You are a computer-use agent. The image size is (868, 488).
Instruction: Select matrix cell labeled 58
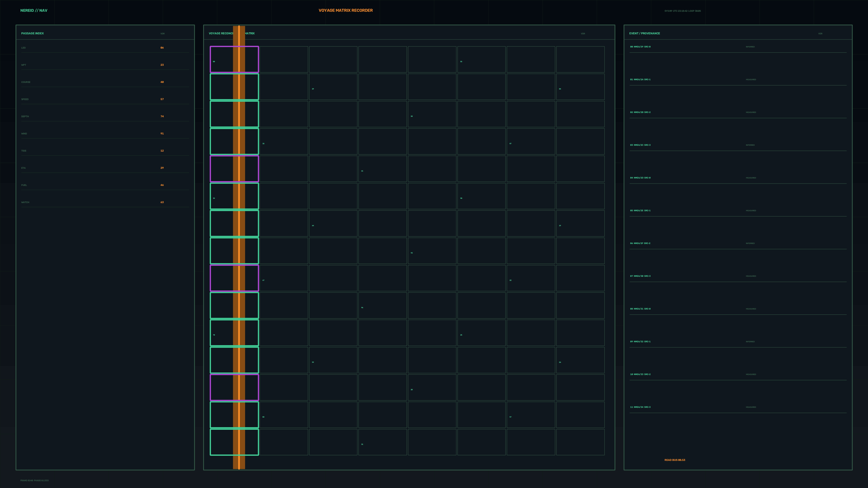coord(432,114)
